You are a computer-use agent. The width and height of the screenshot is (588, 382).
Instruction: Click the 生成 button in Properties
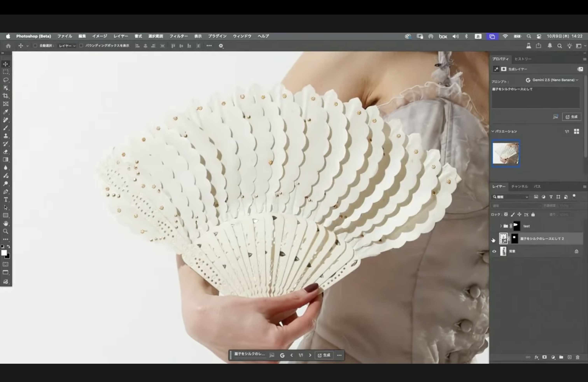tap(572, 117)
